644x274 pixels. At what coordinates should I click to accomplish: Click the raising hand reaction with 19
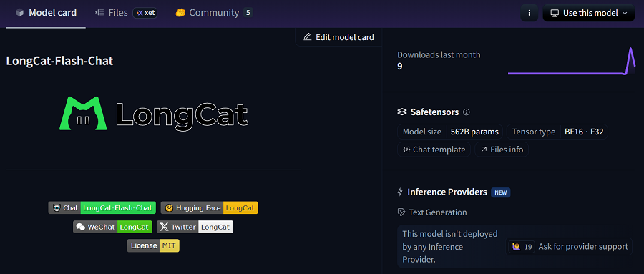pyautogui.click(x=521, y=247)
